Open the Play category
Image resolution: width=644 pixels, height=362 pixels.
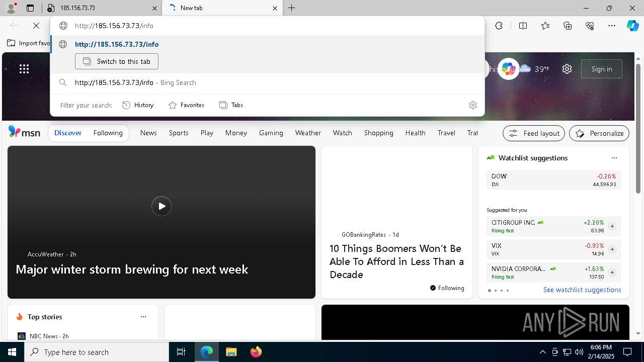point(207,133)
